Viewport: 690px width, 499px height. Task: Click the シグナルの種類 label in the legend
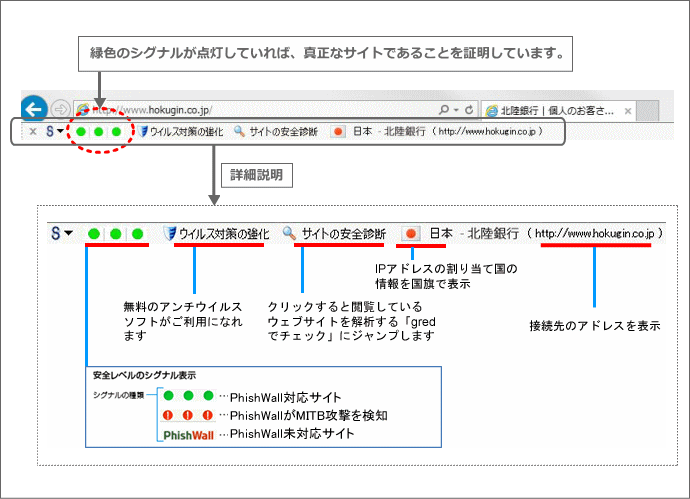pos(118,395)
